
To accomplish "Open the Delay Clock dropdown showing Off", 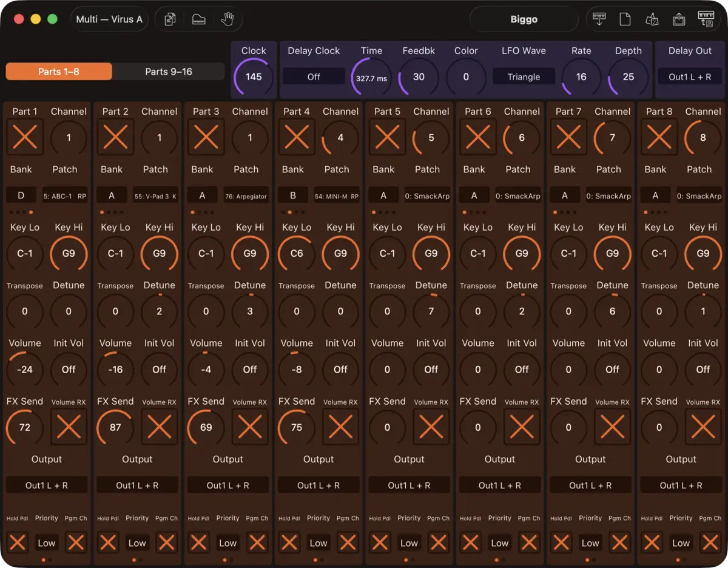I will (314, 76).
